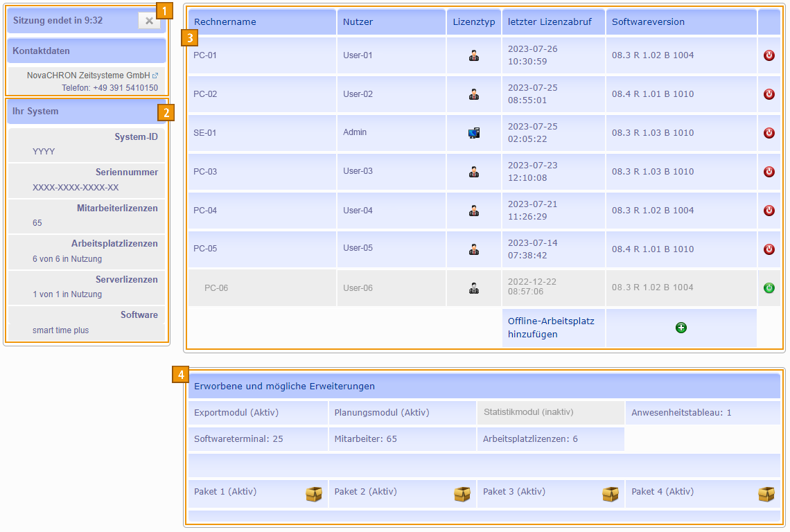
Task: Click red power icon for PC-05
Action: coord(769,249)
